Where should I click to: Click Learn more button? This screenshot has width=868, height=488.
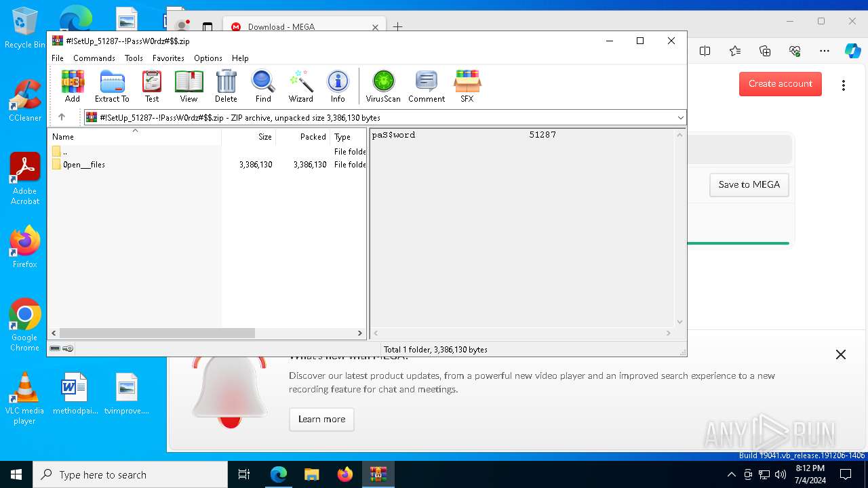(x=321, y=419)
